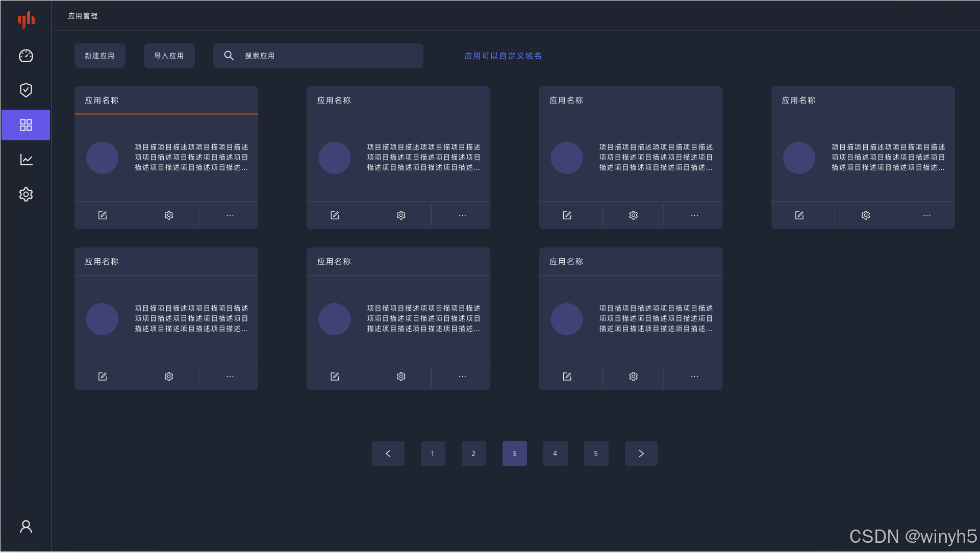Click edit icon on last top-row card
Image resolution: width=980 pixels, height=553 pixels.
point(799,215)
